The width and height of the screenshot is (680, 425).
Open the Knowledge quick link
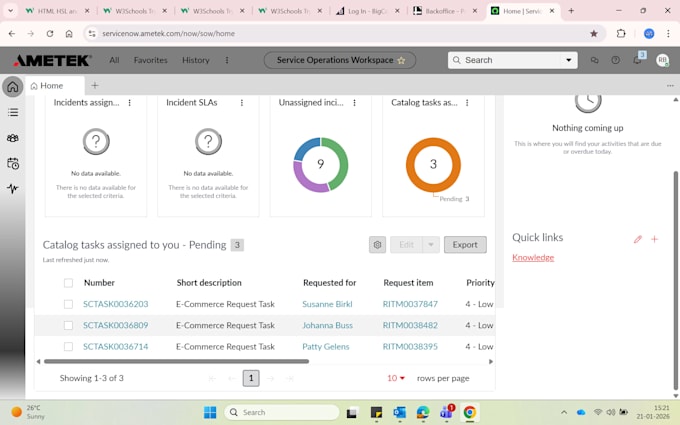(x=533, y=258)
